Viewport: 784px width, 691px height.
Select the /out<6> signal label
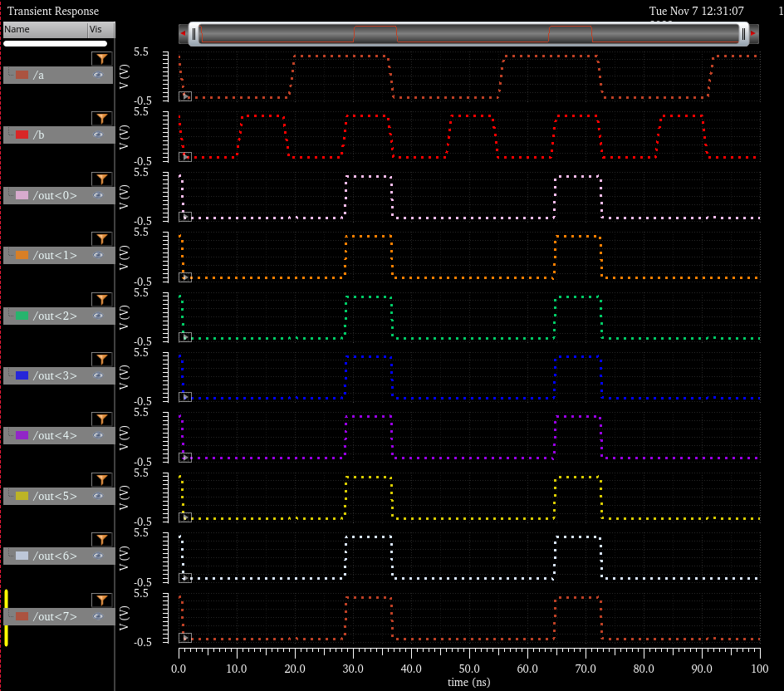tap(55, 556)
